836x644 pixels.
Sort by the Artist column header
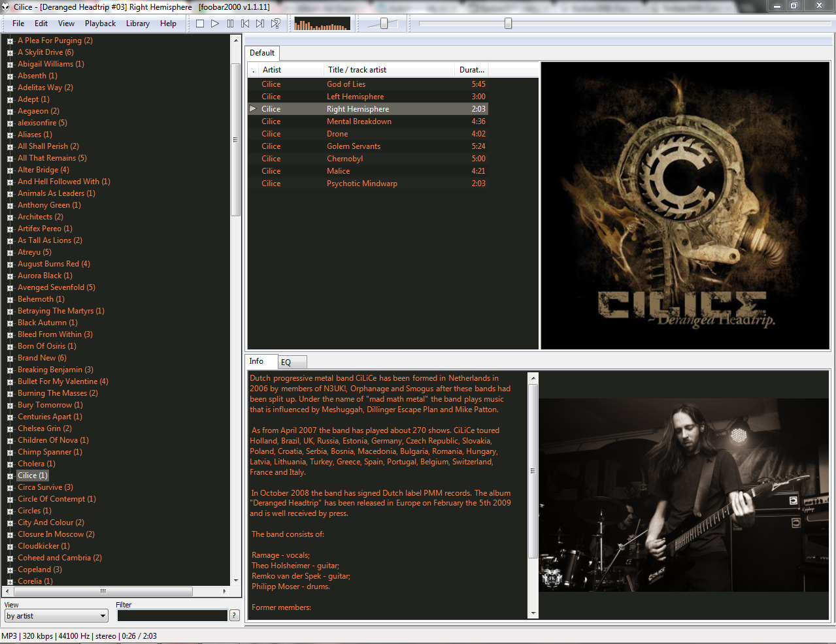[292, 70]
